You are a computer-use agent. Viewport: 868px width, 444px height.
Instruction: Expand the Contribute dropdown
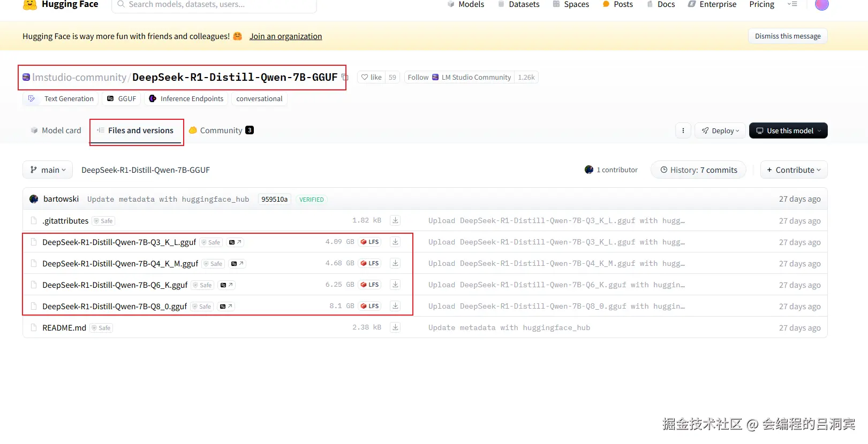pos(794,170)
